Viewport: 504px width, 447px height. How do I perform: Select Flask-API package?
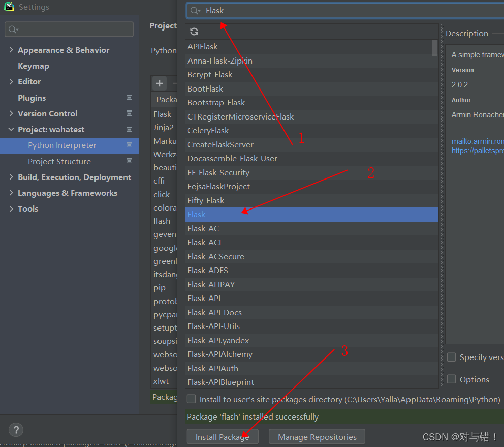click(x=312, y=299)
